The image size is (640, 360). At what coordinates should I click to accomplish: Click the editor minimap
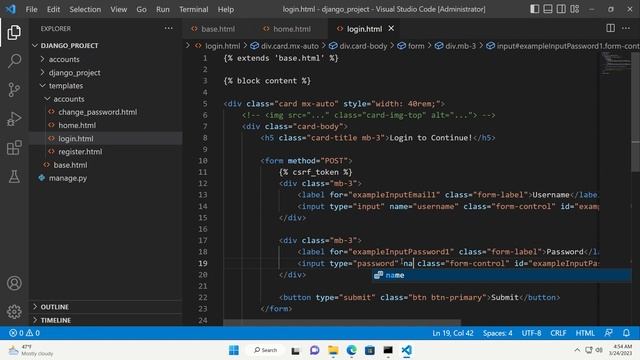[615, 65]
